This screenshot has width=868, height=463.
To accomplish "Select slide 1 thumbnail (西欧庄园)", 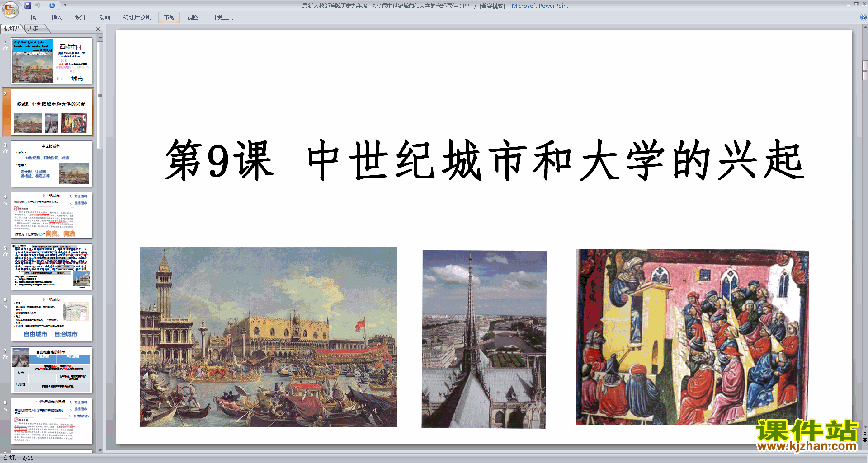I will click(52, 61).
